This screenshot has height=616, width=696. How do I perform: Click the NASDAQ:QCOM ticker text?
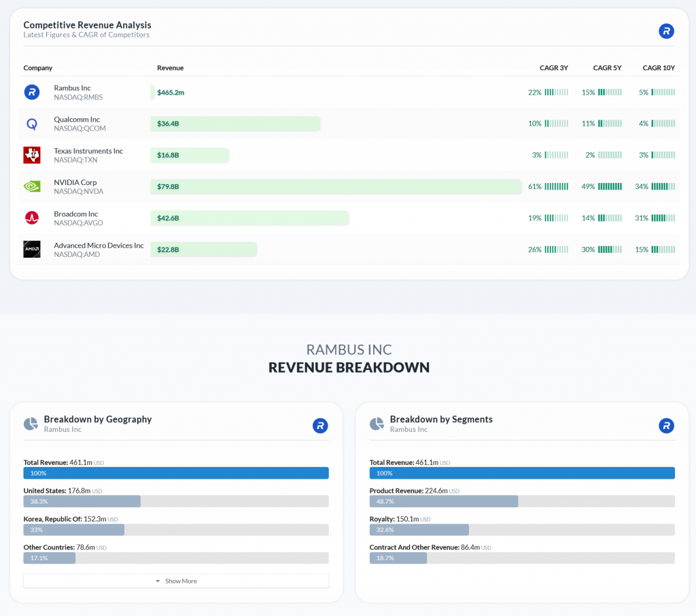click(x=80, y=129)
